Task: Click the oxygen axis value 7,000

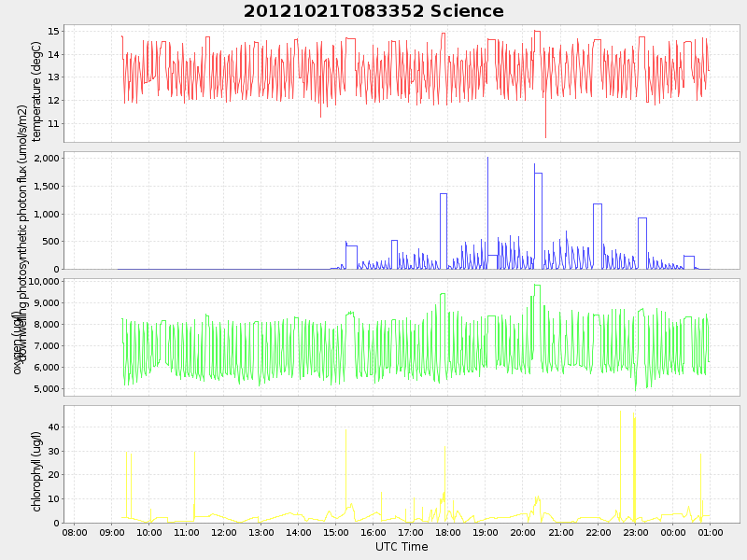Action: (x=46, y=345)
